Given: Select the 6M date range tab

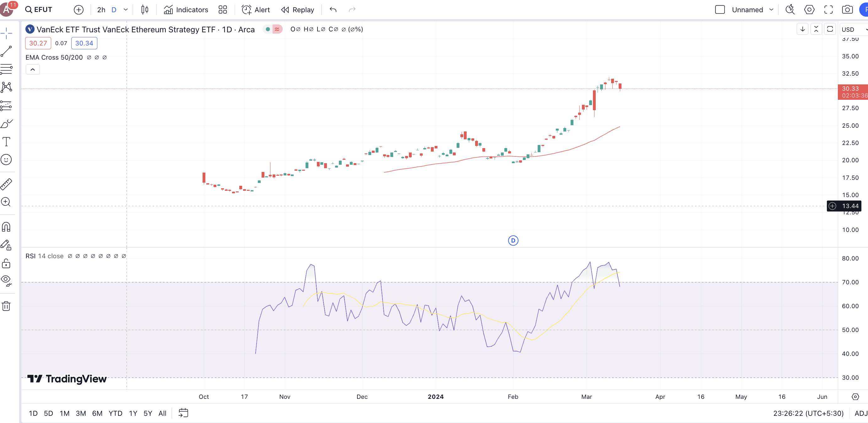Looking at the screenshot, I should (x=97, y=413).
